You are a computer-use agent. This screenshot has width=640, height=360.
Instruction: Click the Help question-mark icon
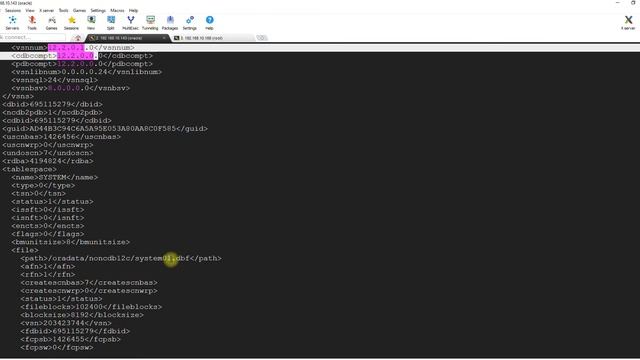209,23
